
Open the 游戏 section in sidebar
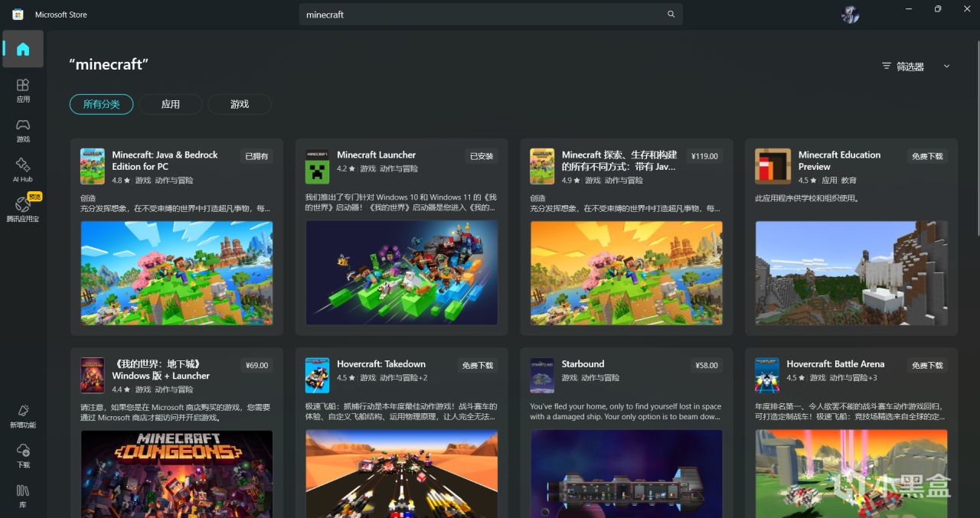click(23, 129)
